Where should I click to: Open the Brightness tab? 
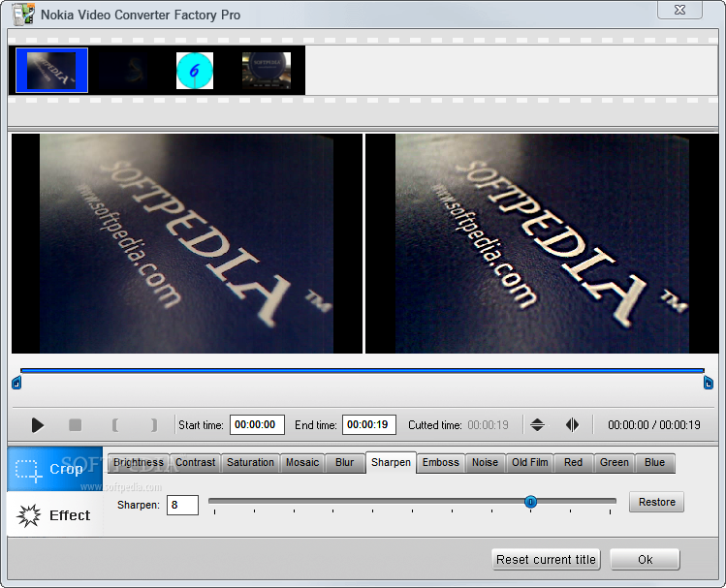click(139, 463)
